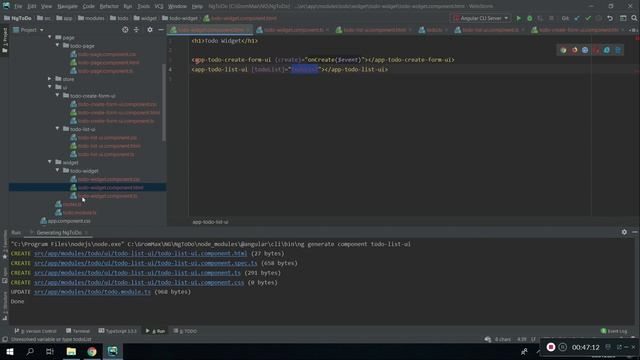Hide the Project tool window
Screen dimensions: 640x360
pyautogui.click(x=161, y=30)
